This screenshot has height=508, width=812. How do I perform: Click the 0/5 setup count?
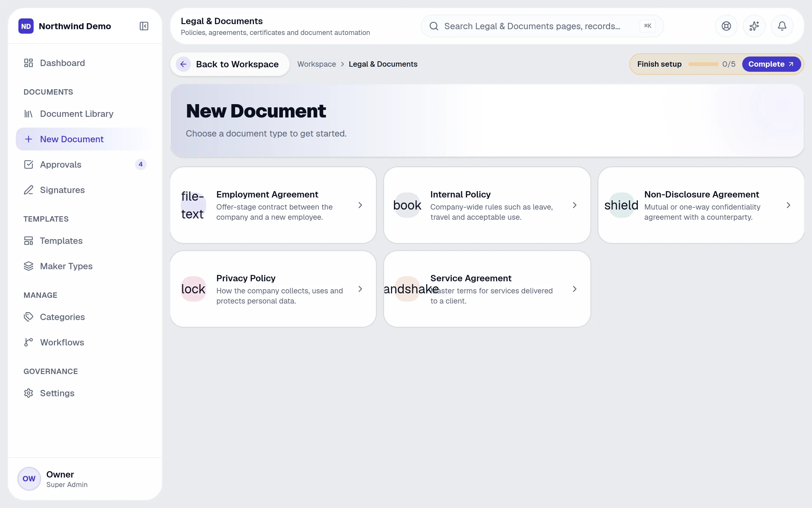click(x=729, y=64)
